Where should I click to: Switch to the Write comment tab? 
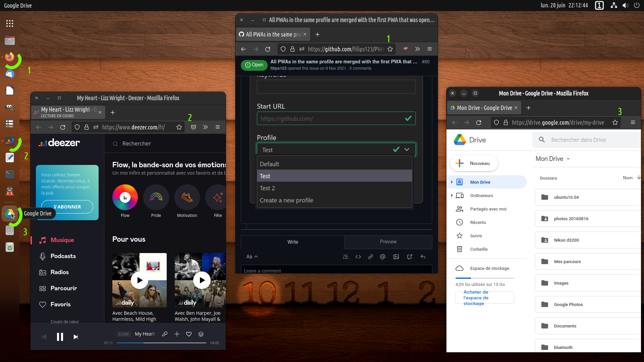click(x=292, y=242)
